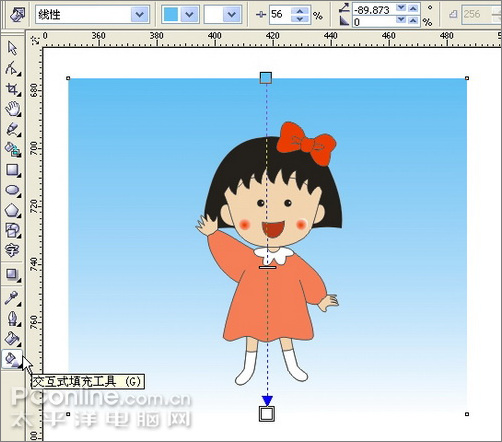
Task: Select the Text tool
Action: (x=12, y=250)
